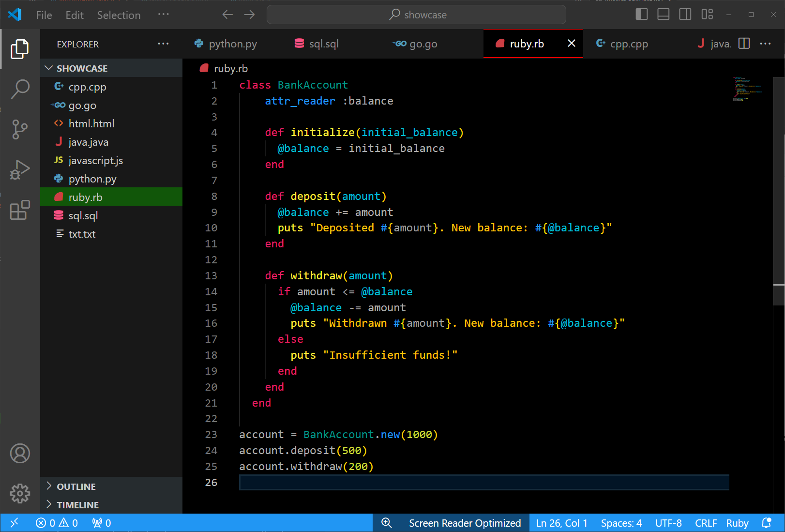
Task: Open the Selection menu
Action: coord(119,15)
